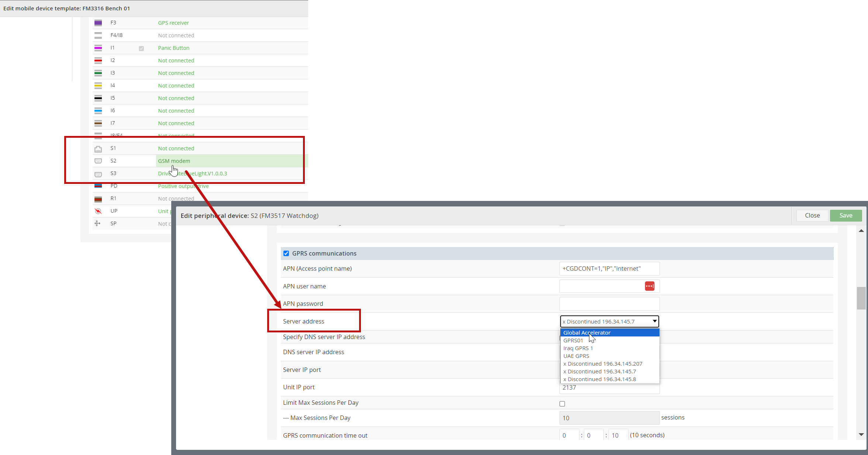The height and width of the screenshot is (455, 868).
Task: Click the F4/I8 grey wire icon
Action: pos(98,35)
